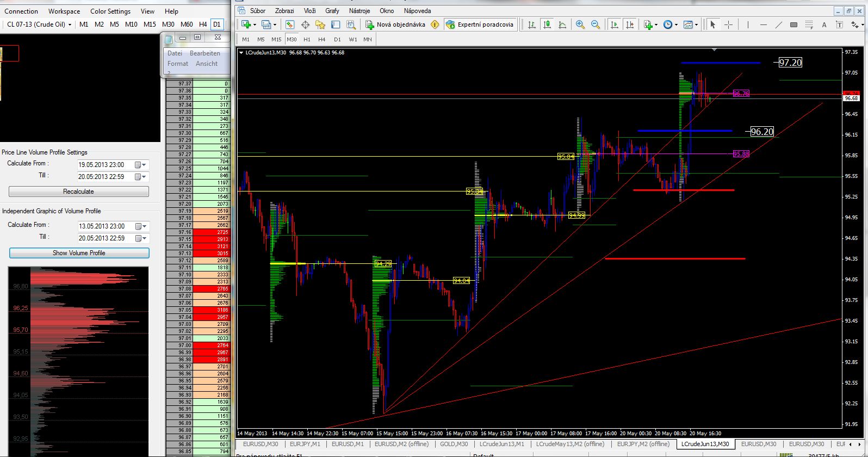Open the new chart icon in MetaTrader toolbar
This screenshot has width=868, height=457.
pyautogui.click(x=246, y=24)
